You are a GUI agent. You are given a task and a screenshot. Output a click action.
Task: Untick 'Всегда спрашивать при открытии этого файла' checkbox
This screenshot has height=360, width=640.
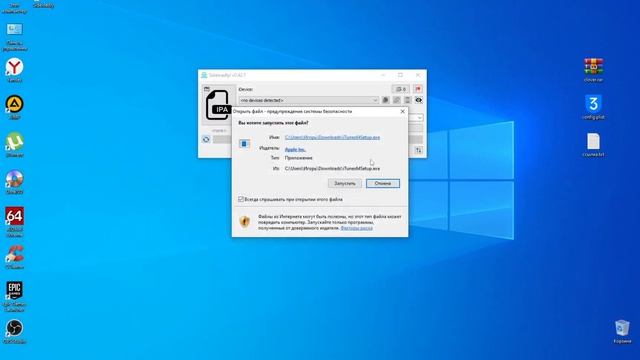[x=241, y=199]
